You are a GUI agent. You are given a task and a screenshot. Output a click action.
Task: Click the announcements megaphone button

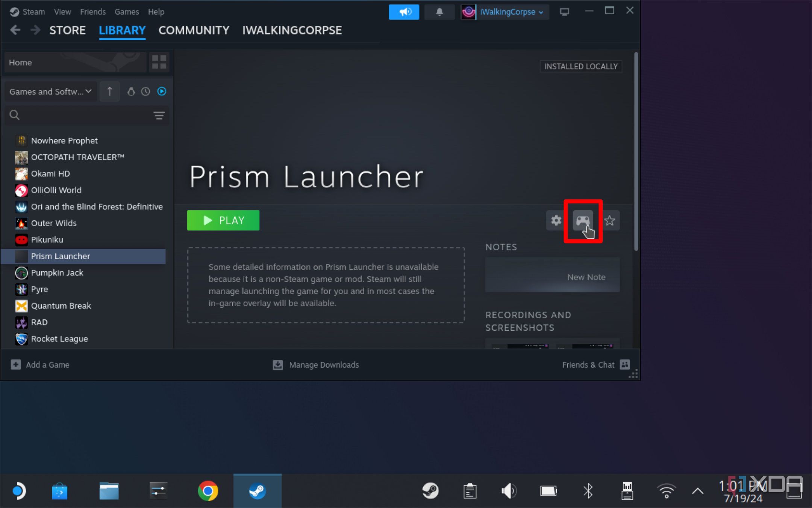pyautogui.click(x=404, y=12)
